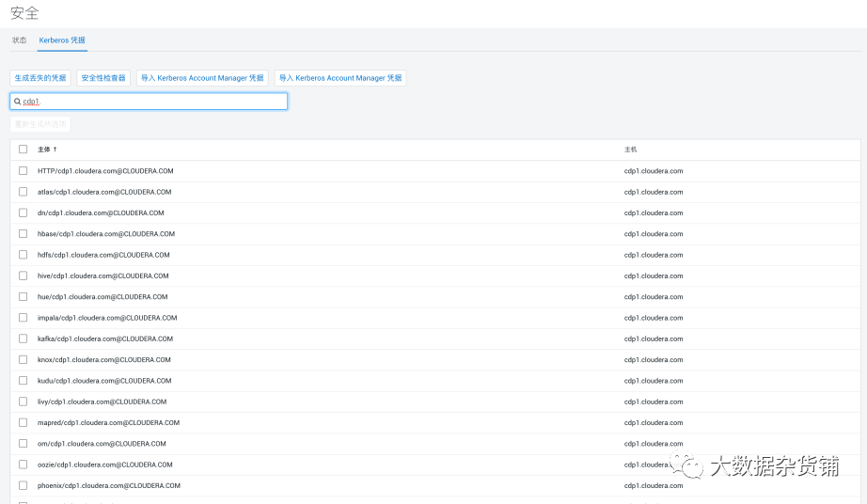Select the oozie/cdp1.cloudera.com row checkbox
The image size is (867, 504).
pos(23,465)
